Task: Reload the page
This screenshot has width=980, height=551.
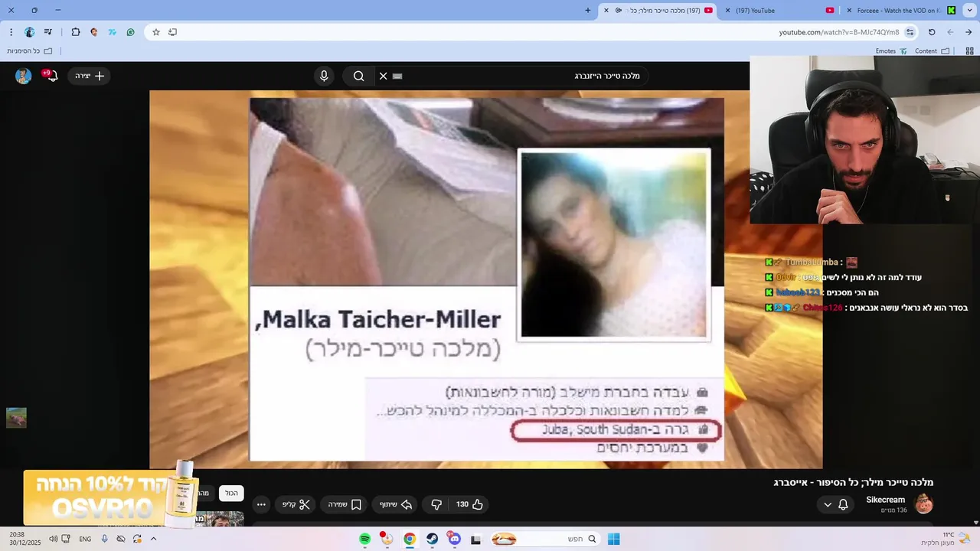Action: tap(932, 32)
